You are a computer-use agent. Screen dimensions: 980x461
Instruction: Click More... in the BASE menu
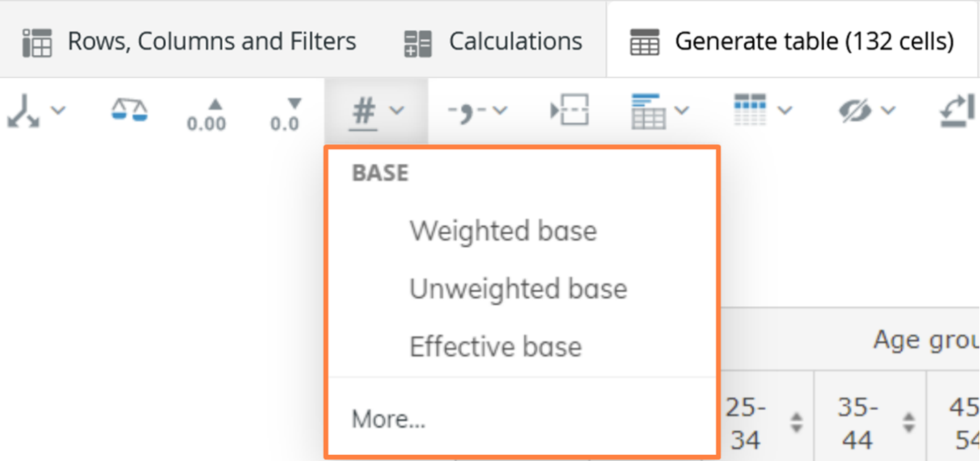click(x=388, y=419)
